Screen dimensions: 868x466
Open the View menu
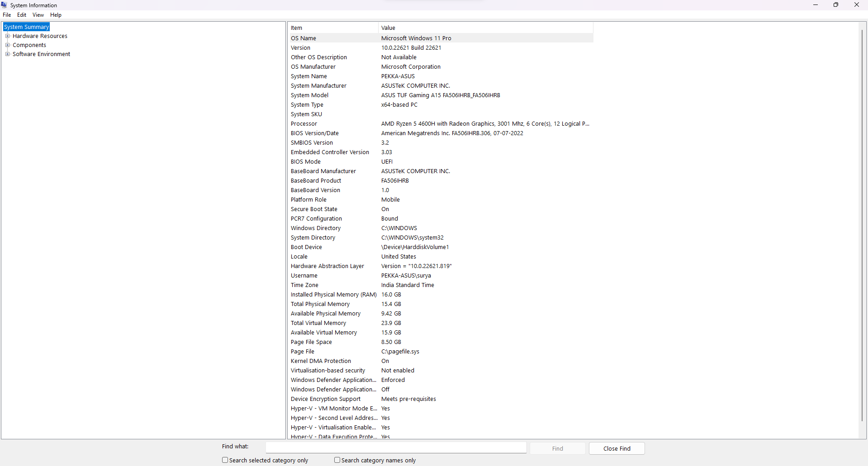point(38,15)
